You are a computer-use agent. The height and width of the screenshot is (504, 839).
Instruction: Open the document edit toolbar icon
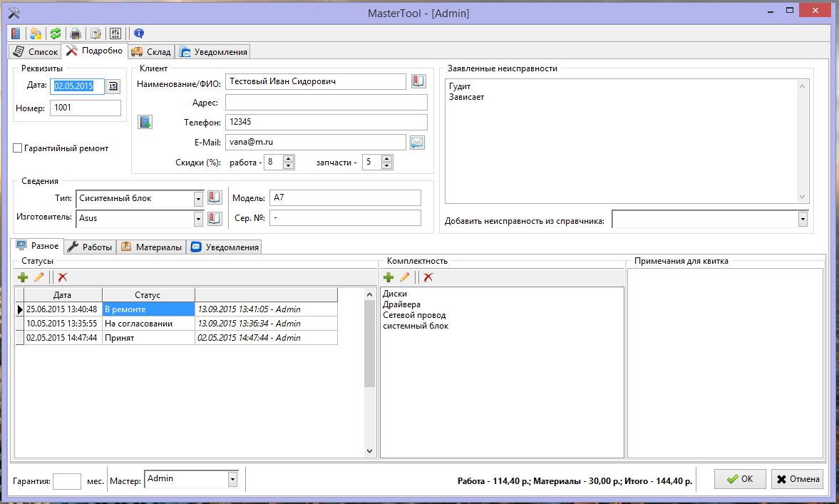point(96,34)
